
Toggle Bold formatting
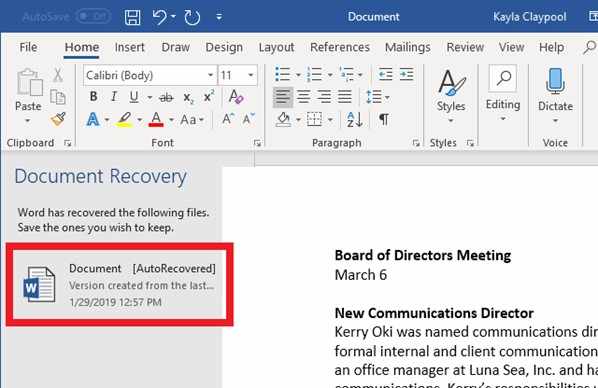pos(93,97)
